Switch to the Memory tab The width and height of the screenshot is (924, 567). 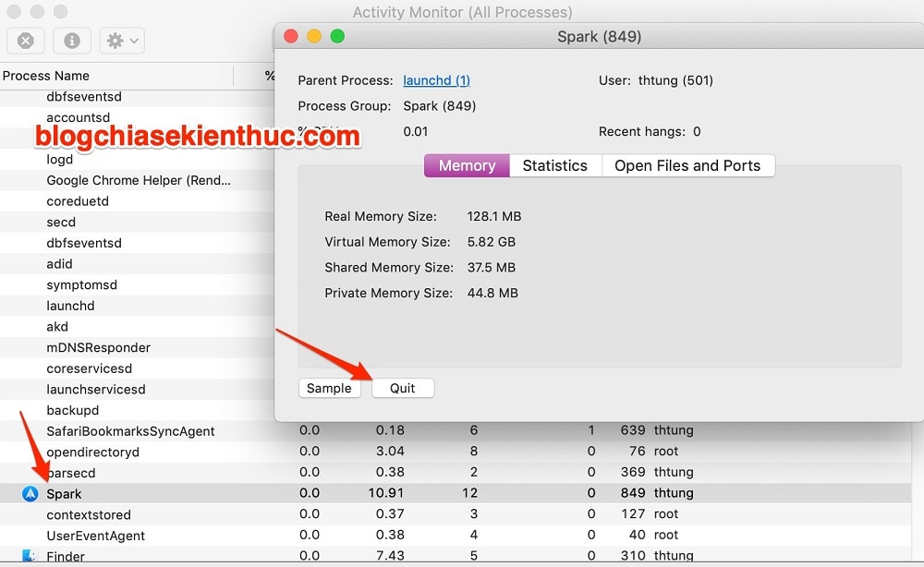(467, 165)
